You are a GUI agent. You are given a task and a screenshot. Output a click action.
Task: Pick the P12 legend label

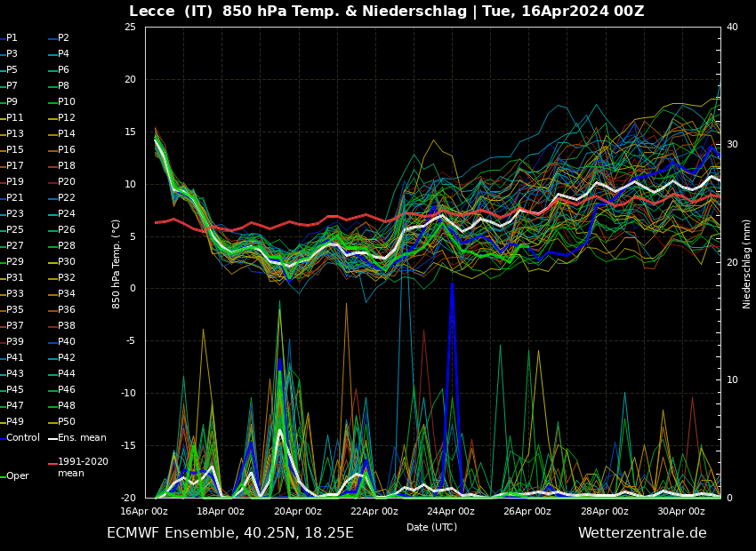(61, 117)
